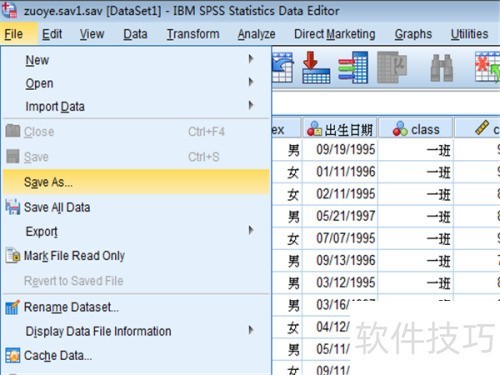The image size is (500, 375).
Task: Click 一班 in the 05/21/1997 row
Action: coord(439,217)
